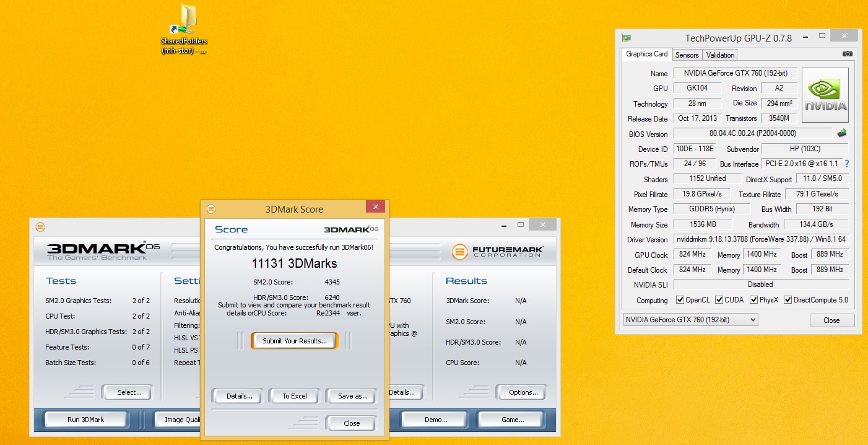Click the Bus Interface question mark icon
This screenshot has height=445, width=868.
click(846, 164)
